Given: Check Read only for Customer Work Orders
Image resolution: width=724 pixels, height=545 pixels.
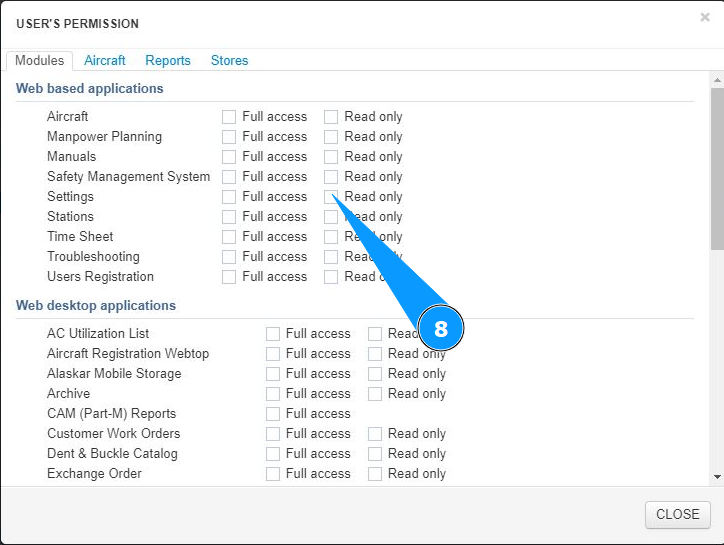Looking at the screenshot, I should [x=375, y=434].
